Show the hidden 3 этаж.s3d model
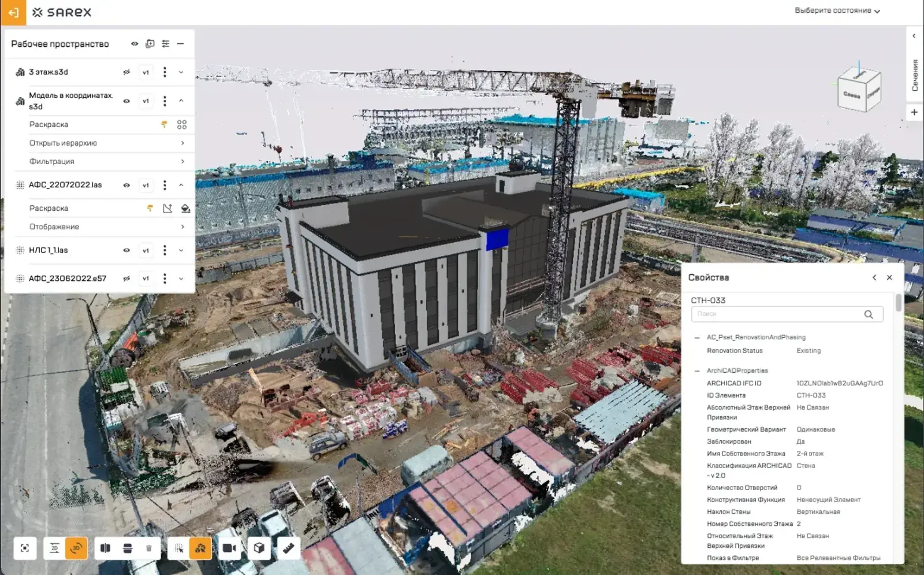Viewport: 924px width, 575px height. pyautogui.click(x=126, y=72)
